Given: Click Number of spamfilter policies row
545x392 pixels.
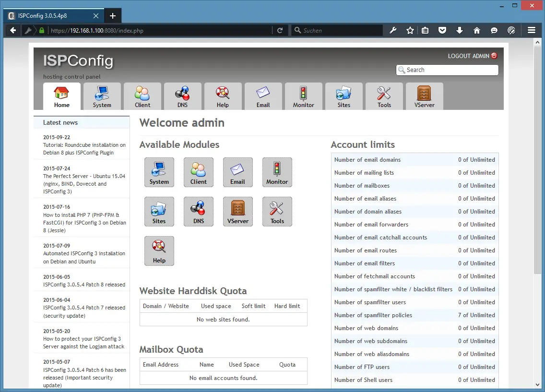Looking at the screenshot, I should 415,315.
